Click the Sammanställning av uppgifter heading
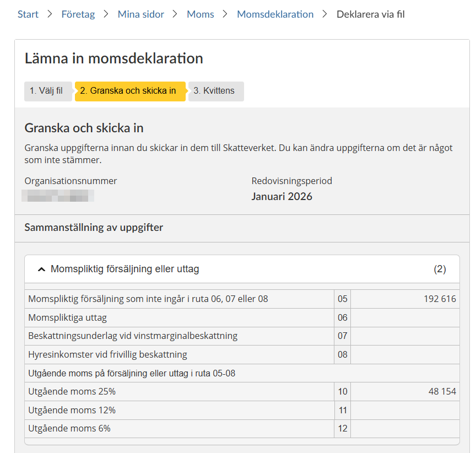Viewport: 476px width, 453px height. [x=94, y=228]
